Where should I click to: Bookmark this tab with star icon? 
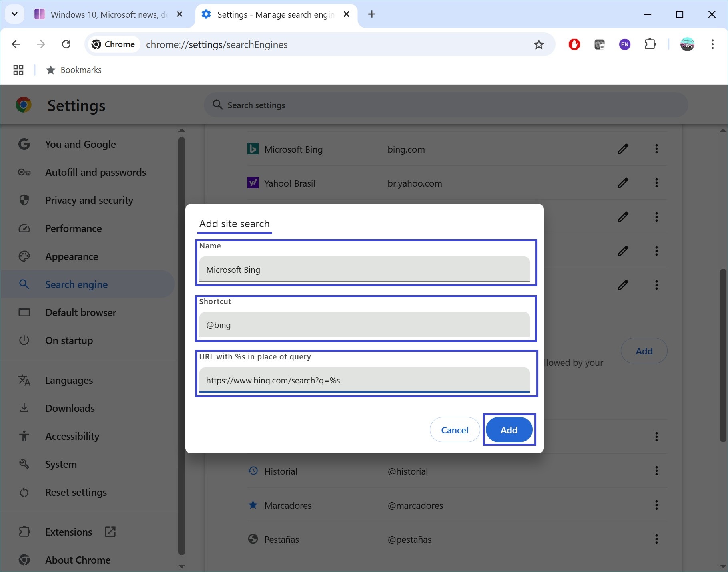coord(539,44)
